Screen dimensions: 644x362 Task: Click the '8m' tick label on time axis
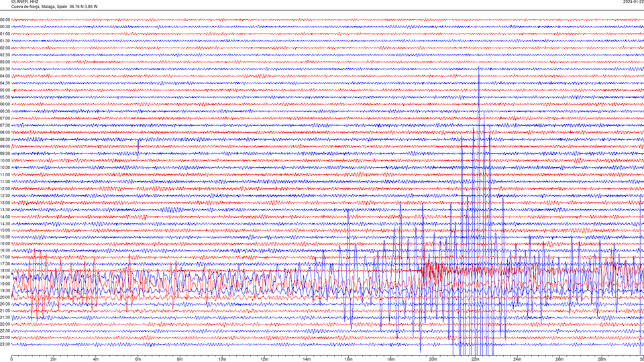coord(180,359)
